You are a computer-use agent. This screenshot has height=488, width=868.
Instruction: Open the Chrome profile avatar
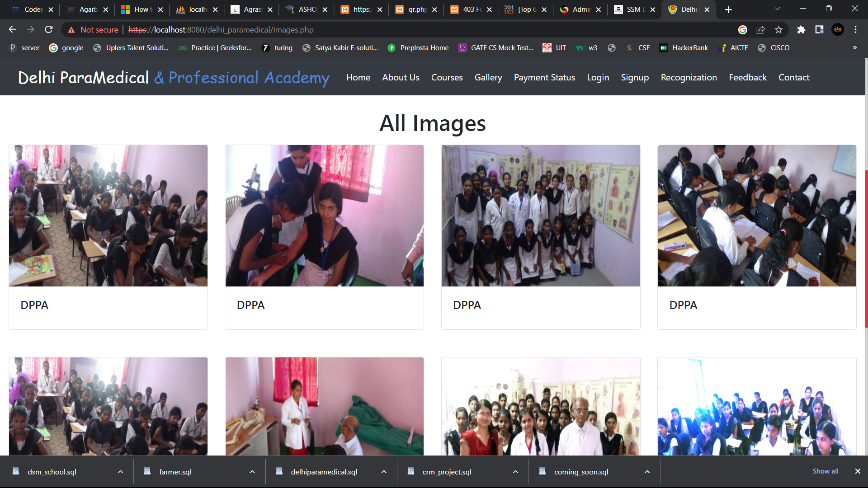(x=838, y=29)
